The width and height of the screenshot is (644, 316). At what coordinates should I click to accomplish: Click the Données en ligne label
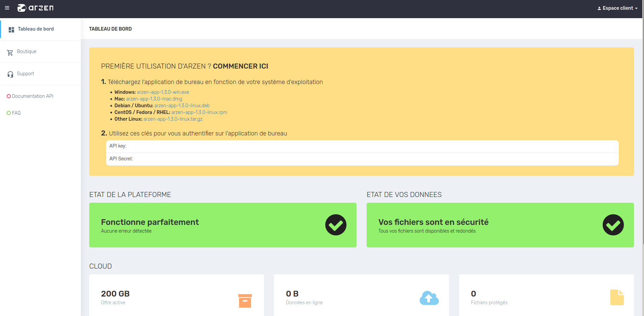click(x=304, y=303)
